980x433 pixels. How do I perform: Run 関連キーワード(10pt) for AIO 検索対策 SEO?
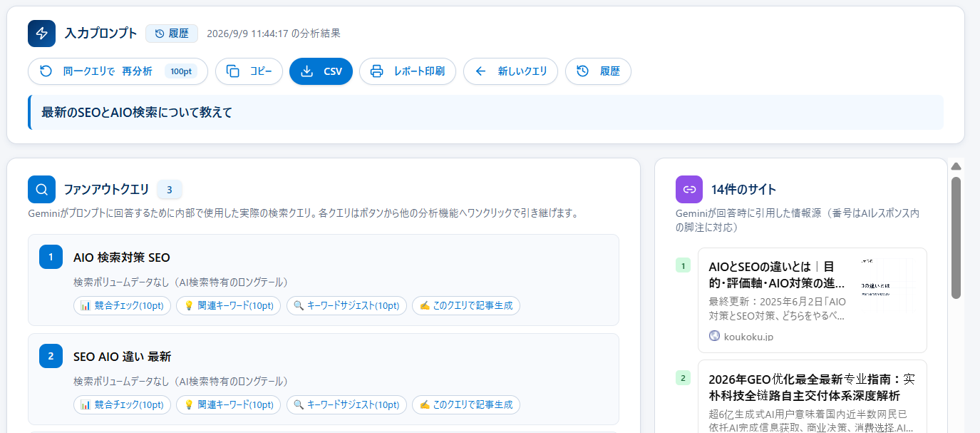[228, 305]
